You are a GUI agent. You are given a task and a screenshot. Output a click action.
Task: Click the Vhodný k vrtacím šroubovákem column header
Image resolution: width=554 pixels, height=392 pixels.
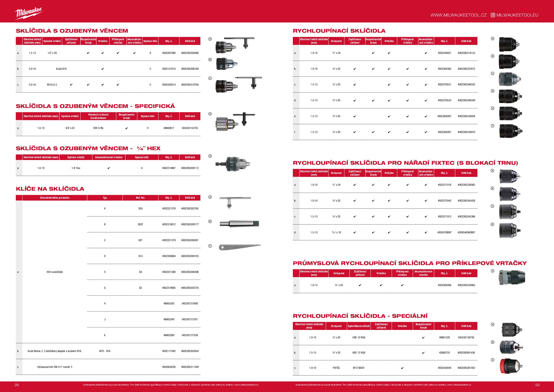[x=98, y=116]
